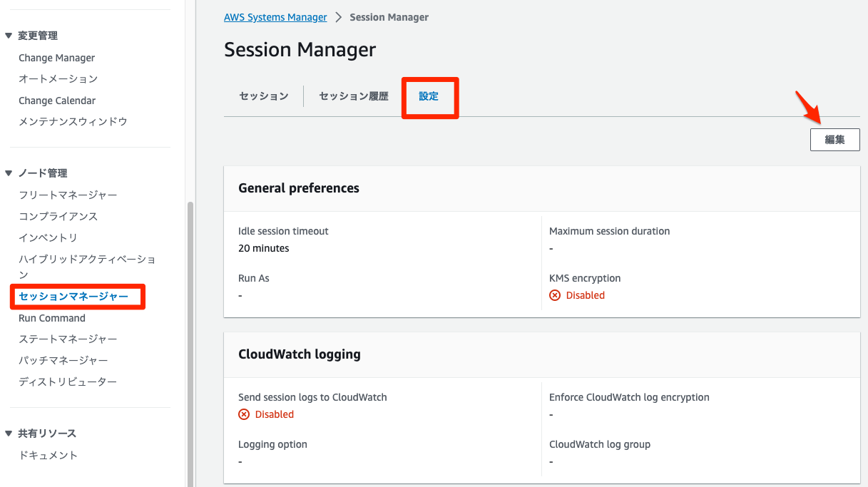The height and width of the screenshot is (487, 868).
Task: Open ドキュメント under 共有リソース
Action: [x=48, y=455]
